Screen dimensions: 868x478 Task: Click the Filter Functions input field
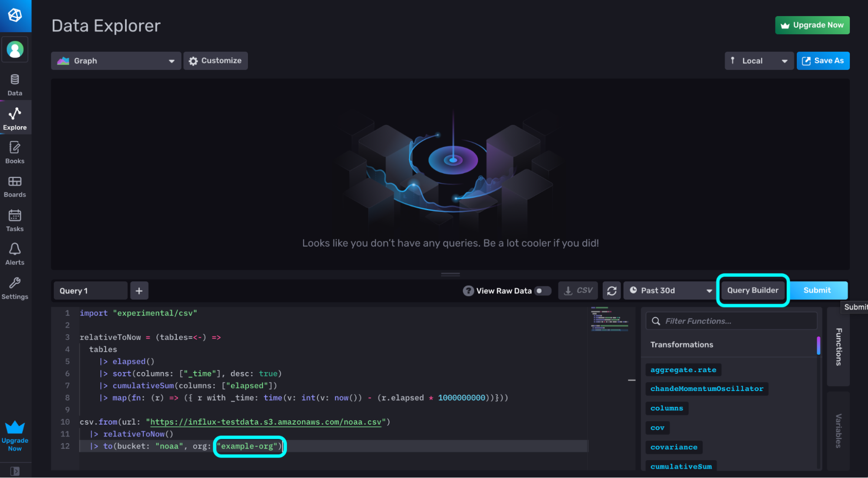click(x=732, y=321)
